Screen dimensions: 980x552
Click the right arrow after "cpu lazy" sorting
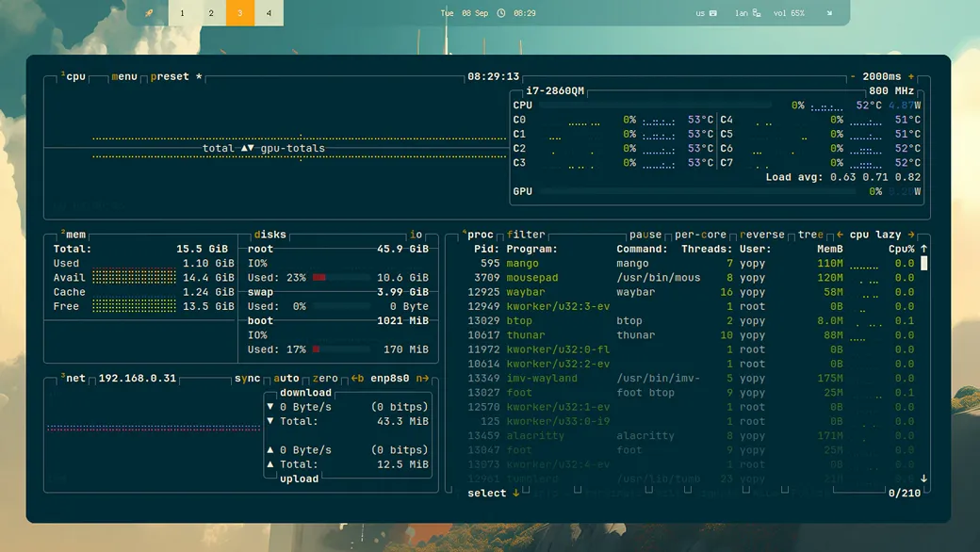pos(910,235)
